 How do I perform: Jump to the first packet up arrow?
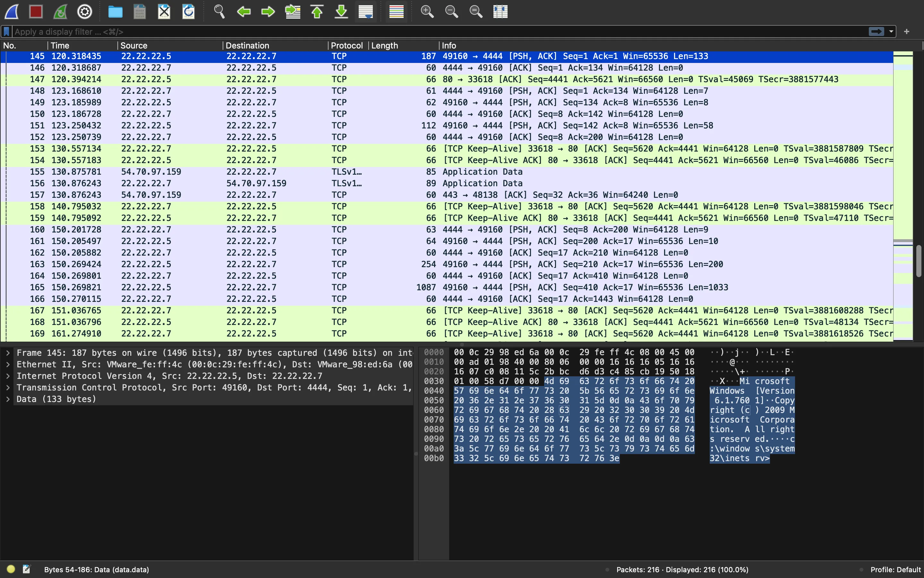[x=317, y=12]
